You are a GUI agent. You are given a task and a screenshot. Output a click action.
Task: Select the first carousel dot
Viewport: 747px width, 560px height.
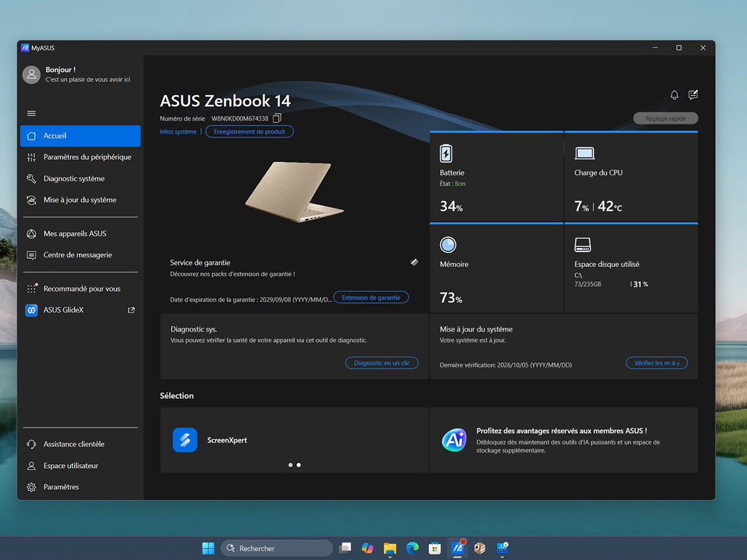pyautogui.click(x=291, y=465)
